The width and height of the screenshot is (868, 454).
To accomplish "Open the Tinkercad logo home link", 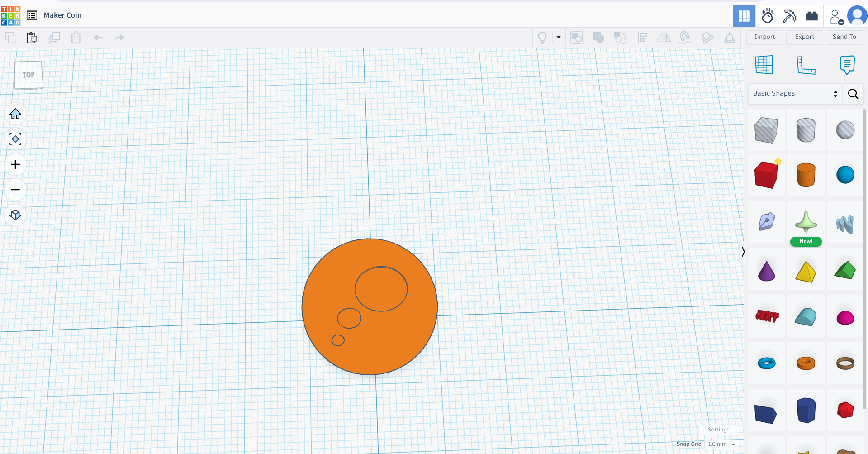I will (x=11, y=16).
